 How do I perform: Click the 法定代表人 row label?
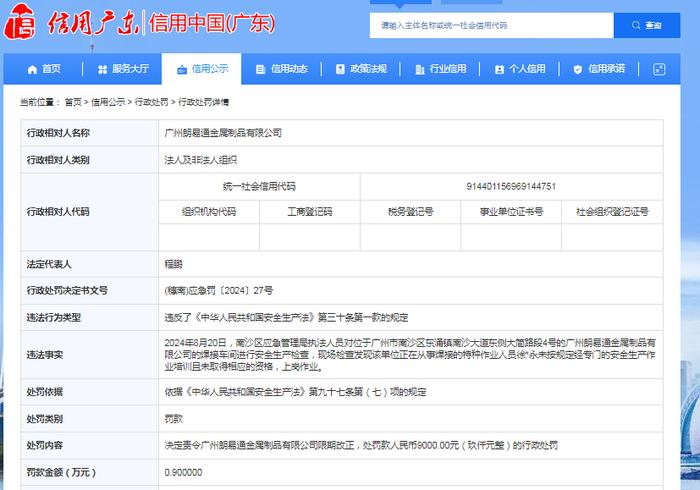click(x=49, y=264)
